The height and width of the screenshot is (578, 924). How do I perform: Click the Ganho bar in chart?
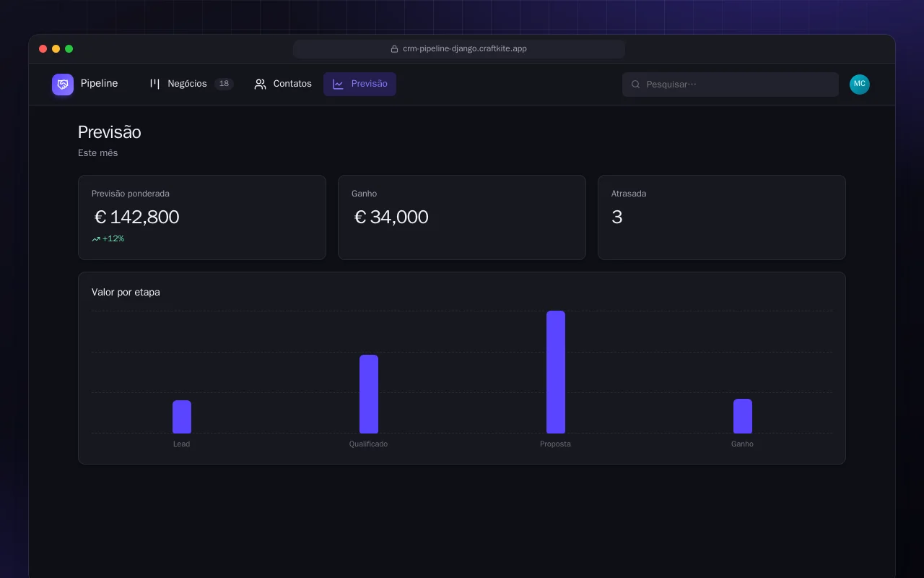click(743, 416)
